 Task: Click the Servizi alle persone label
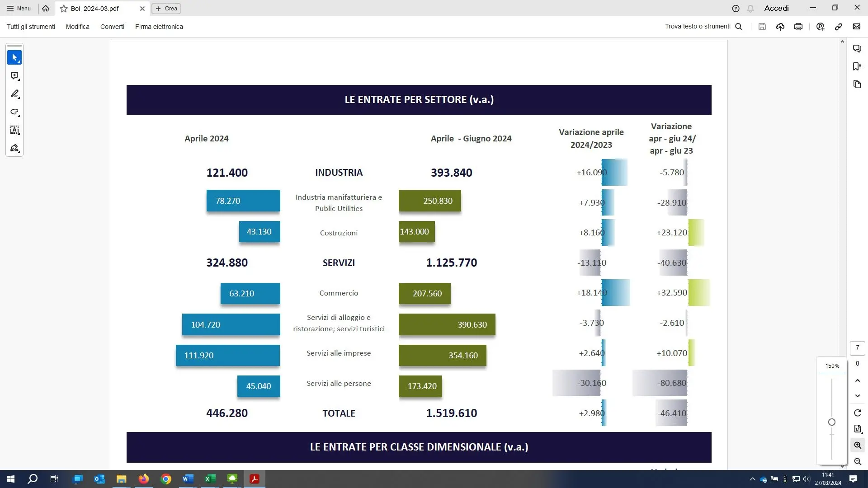point(339,384)
